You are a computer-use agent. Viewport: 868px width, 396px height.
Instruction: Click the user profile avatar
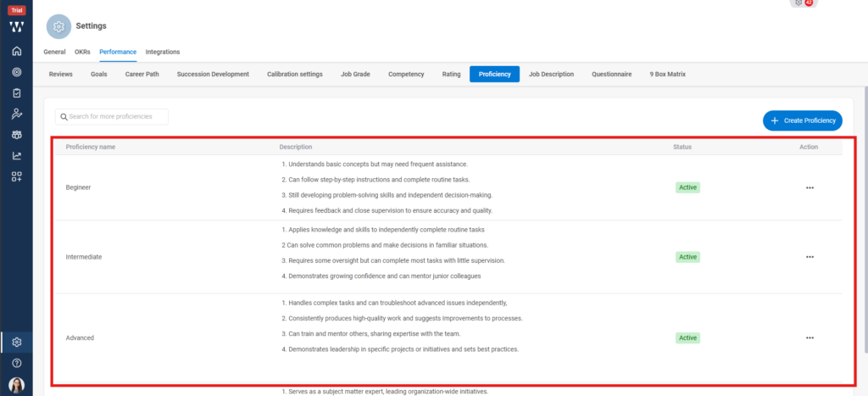[x=17, y=385]
